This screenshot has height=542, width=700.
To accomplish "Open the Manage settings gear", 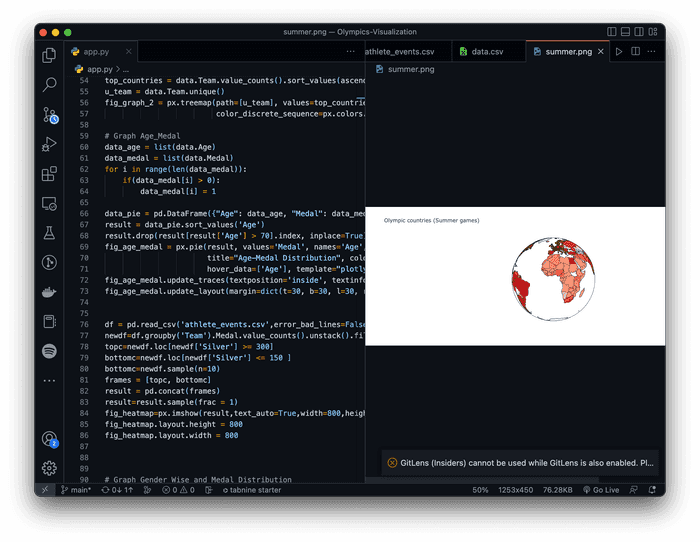I will [49, 468].
